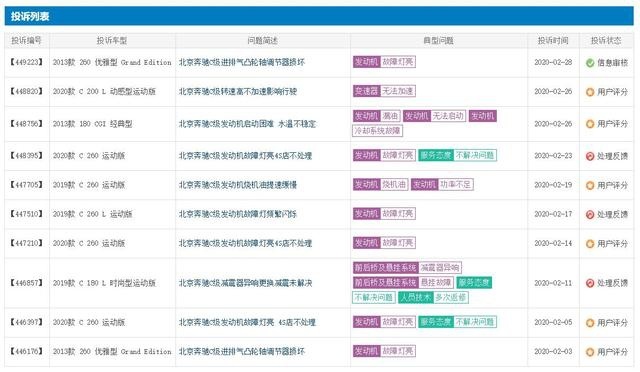Select the 发动机 功率不足 tag

click(442, 185)
